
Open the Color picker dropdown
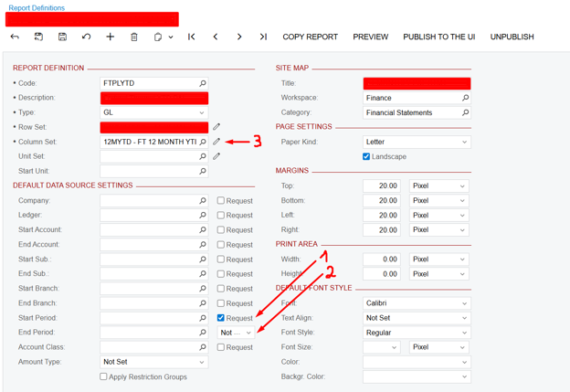[x=417, y=362]
